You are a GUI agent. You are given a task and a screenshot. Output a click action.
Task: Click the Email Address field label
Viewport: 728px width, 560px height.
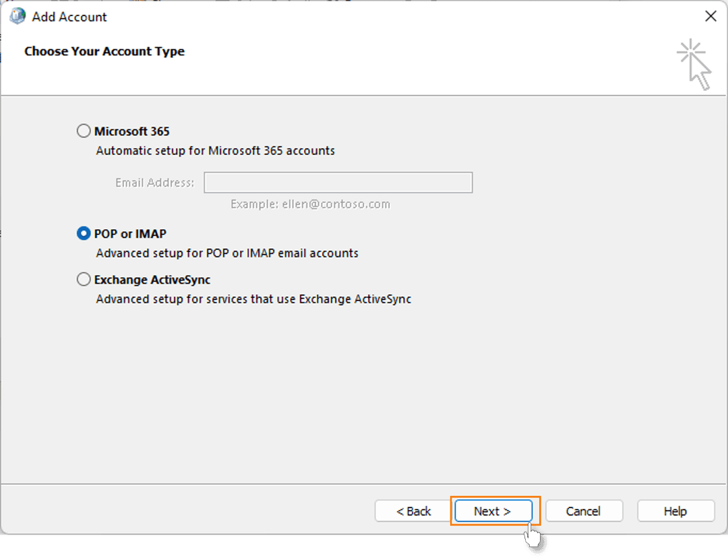click(x=154, y=182)
